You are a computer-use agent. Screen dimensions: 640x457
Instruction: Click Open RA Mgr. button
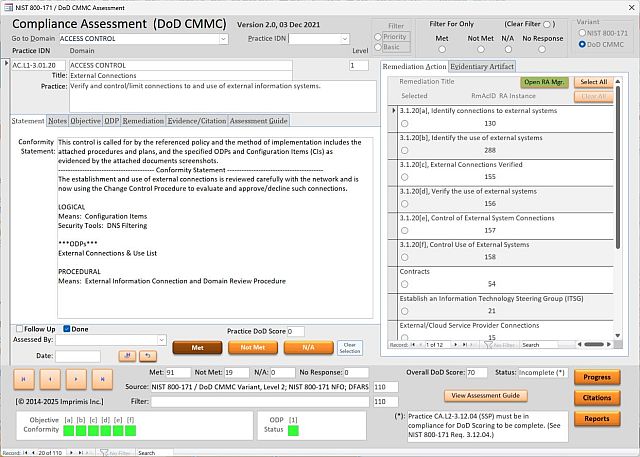[x=544, y=82]
